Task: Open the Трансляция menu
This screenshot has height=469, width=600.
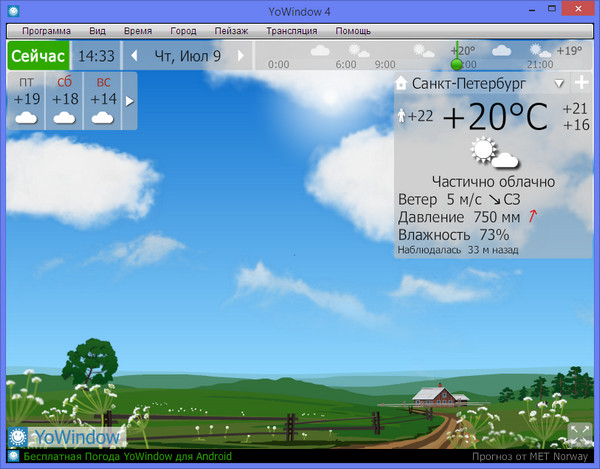Action: (x=292, y=31)
